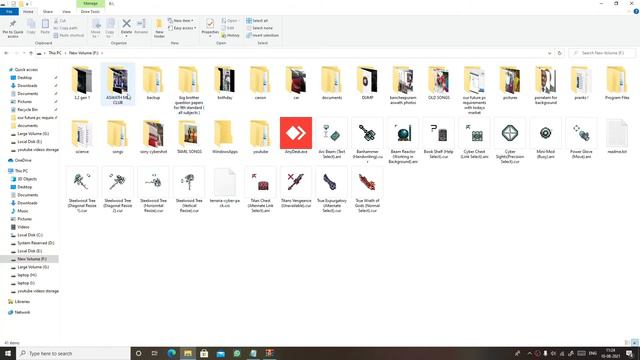Switch to the View tab

(66, 11)
